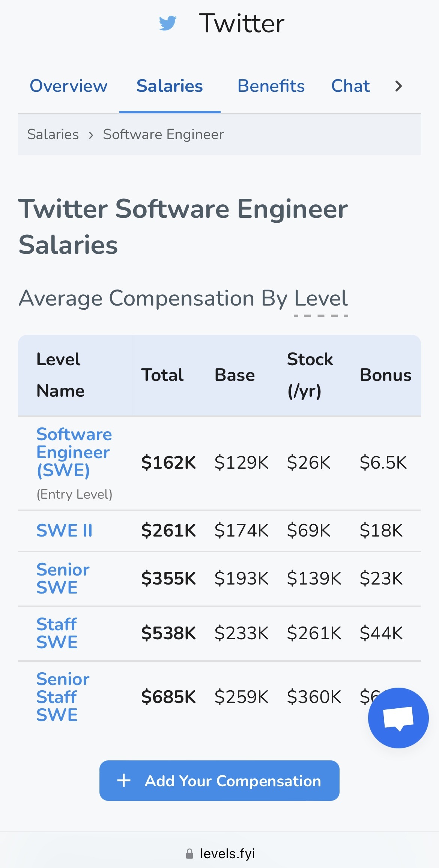
Task: Click the breadcrumb separator arrow
Action: click(x=91, y=135)
